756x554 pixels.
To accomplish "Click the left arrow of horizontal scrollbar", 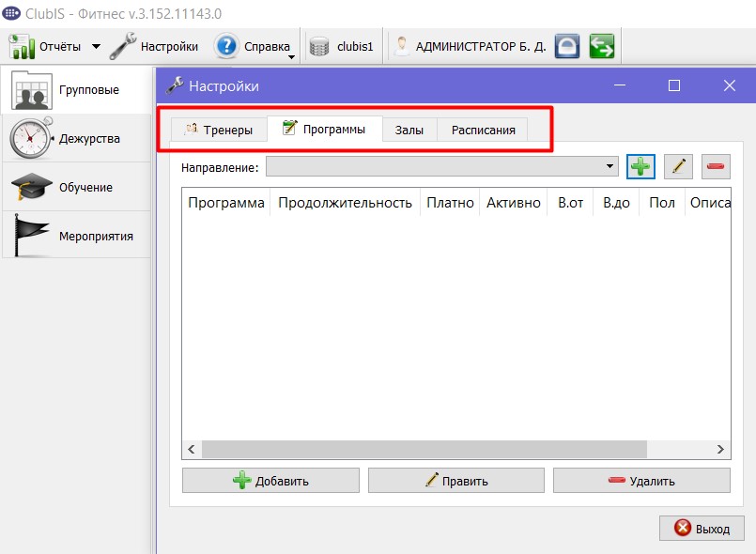I will click(192, 450).
